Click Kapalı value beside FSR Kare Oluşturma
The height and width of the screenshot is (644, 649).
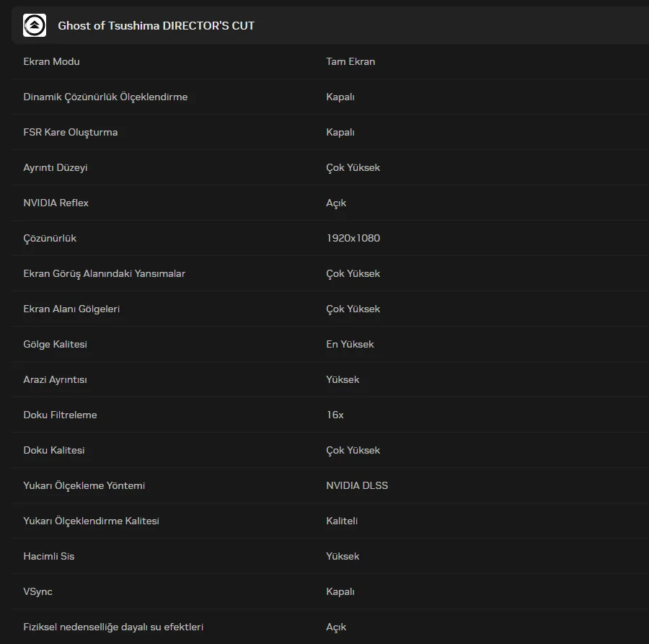tap(340, 132)
